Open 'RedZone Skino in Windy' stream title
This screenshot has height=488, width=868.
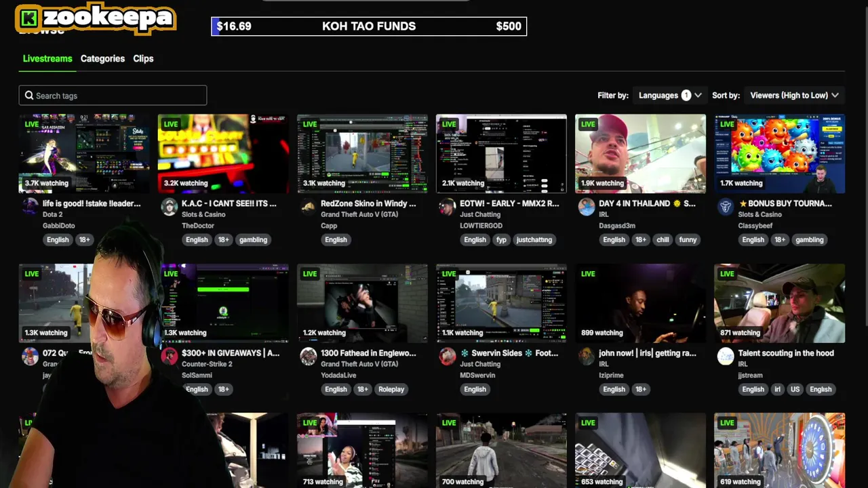(x=368, y=203)
